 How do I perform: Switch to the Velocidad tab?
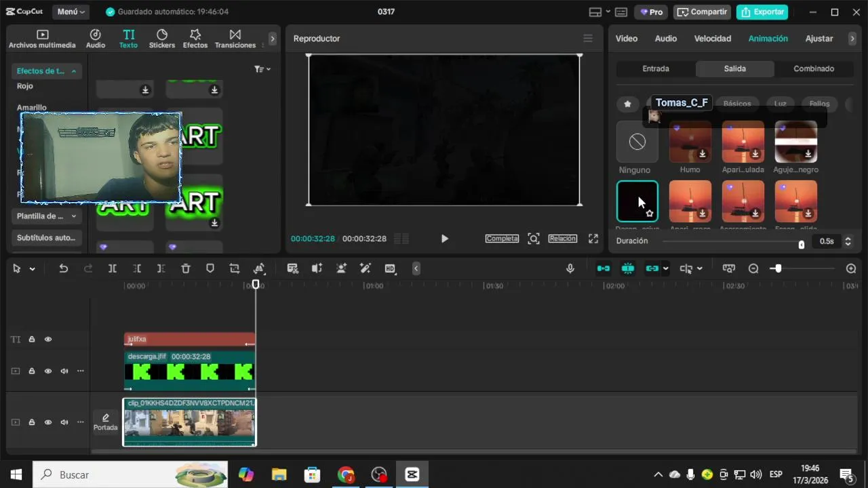click(x=713, y=39)
